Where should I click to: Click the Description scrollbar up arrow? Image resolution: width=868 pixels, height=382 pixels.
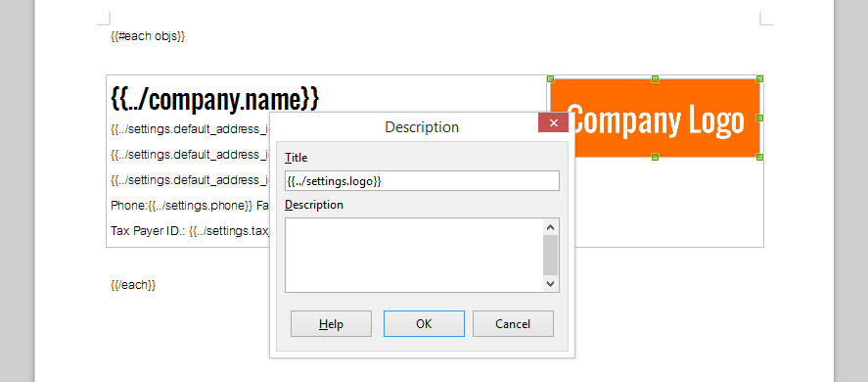[x=550, y=227]
